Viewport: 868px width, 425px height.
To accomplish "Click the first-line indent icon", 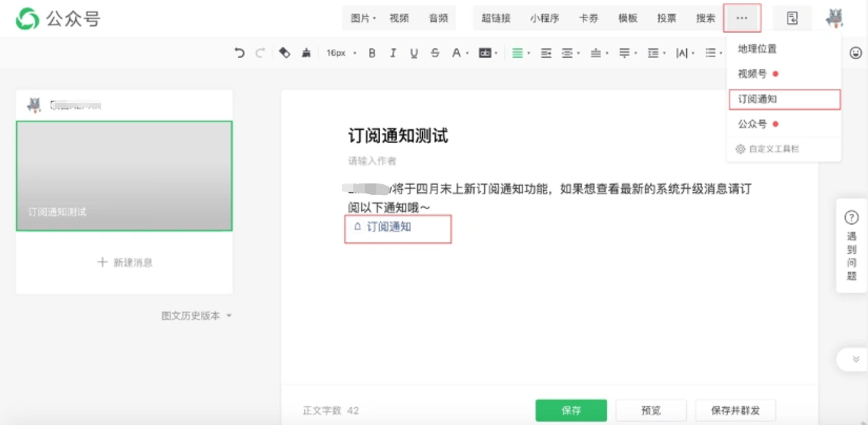I will (546, 54).
